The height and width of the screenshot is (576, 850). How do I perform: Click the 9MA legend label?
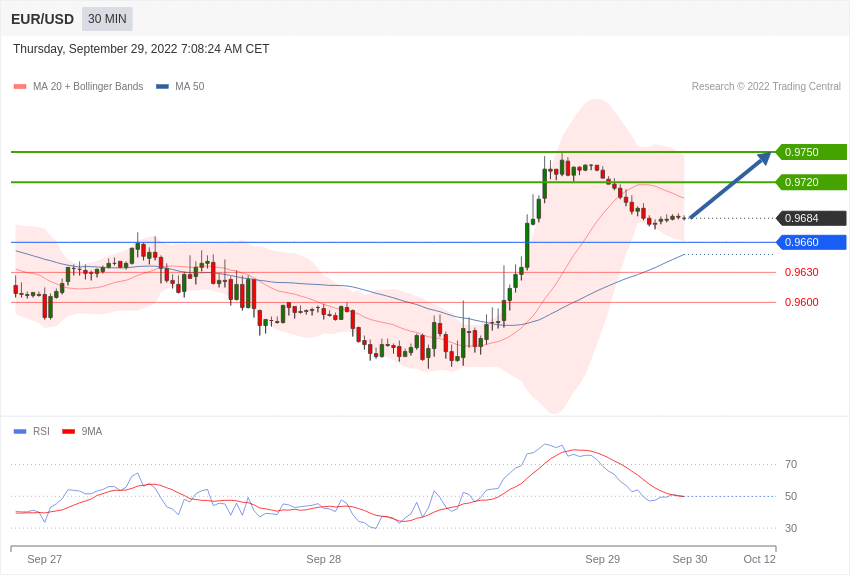[92, 431]
